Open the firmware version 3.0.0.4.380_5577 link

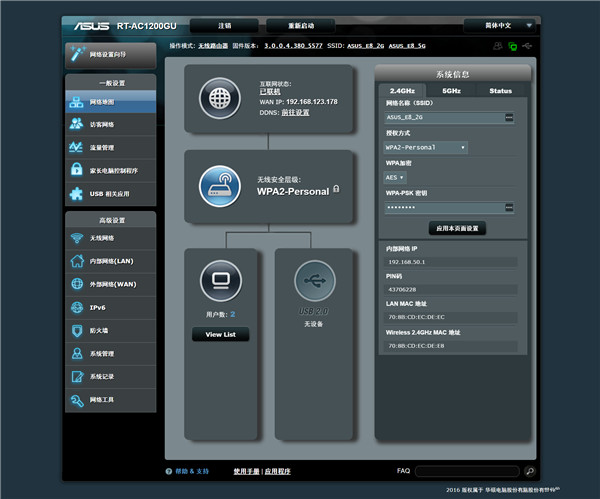[x=293, y=46]
